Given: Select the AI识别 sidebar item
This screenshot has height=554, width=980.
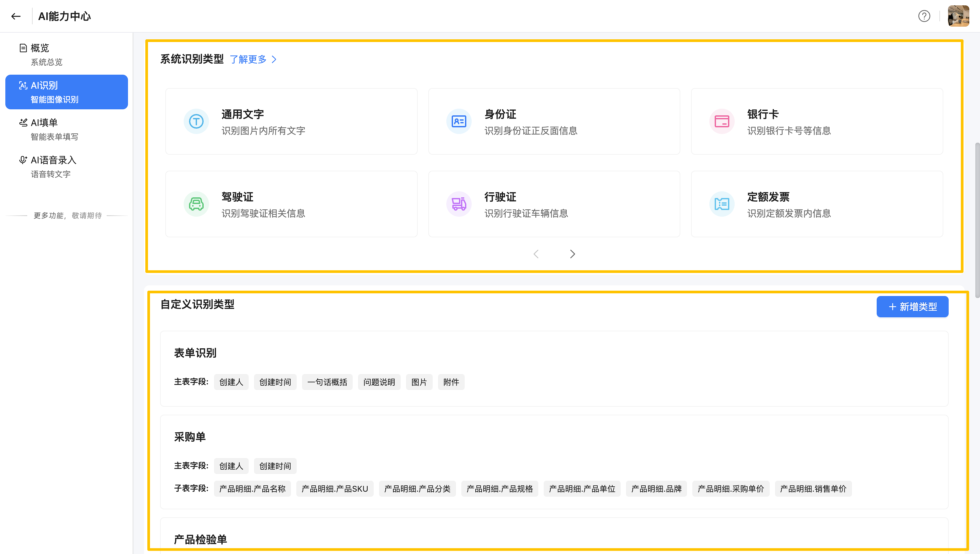Looking at the screenshot, I should (67, 92).
